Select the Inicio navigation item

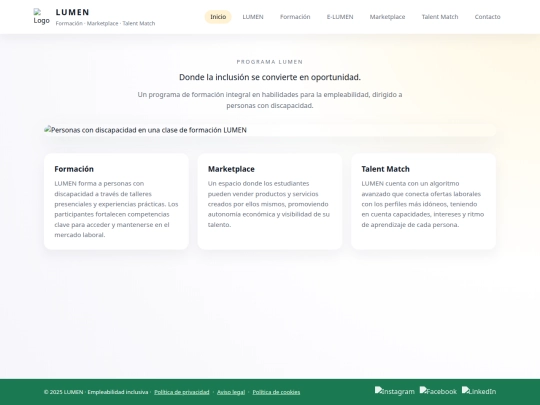coord(218,17)
